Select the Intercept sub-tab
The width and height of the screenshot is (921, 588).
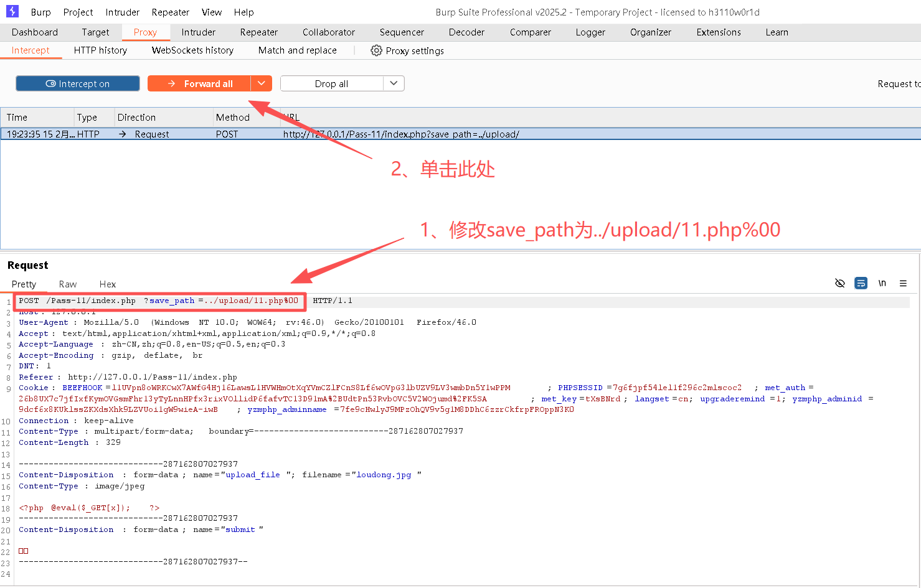pos(31,50)
